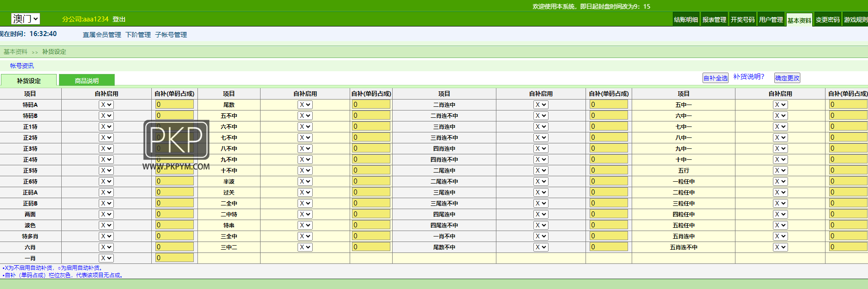This screenshot has height=289, width=868.
Task: Click the 自补 input field for 一粒任中
Action: tap(848, 181)
